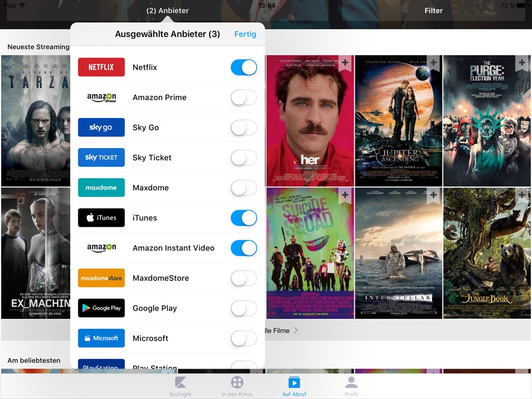The image size is (532, 399).
Task: Bookmark the Interstellar poster plus icon
Action: 434,196
